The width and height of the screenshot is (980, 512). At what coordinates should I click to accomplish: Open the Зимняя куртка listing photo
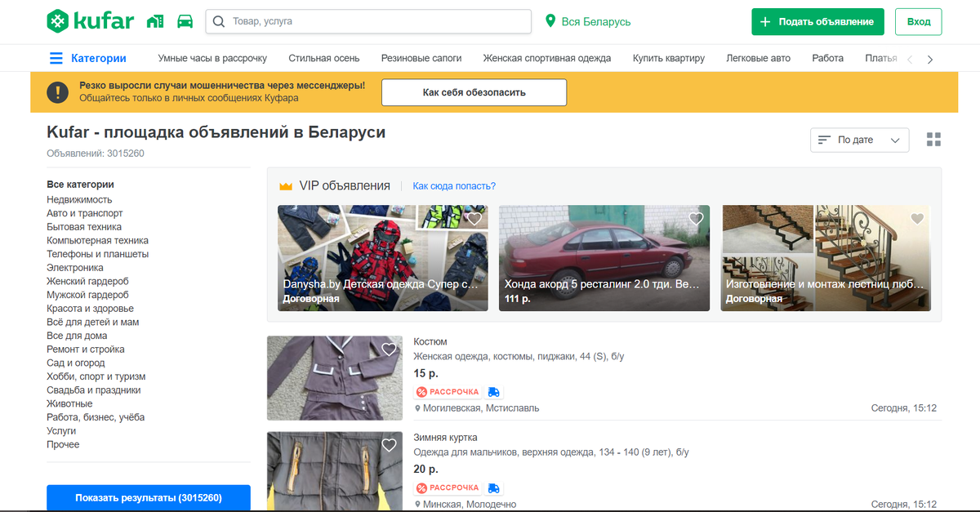pyautogui.click(x=335, y=471)
